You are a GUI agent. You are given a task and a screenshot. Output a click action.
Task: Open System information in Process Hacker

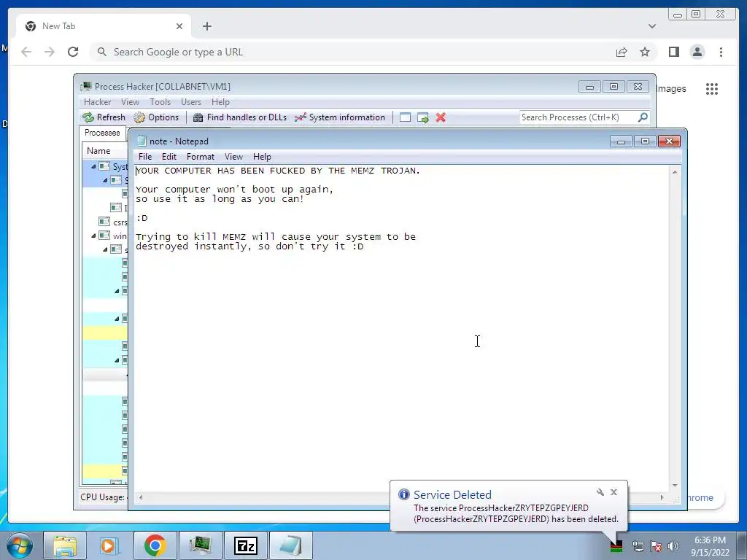click(x=340, y=117)
